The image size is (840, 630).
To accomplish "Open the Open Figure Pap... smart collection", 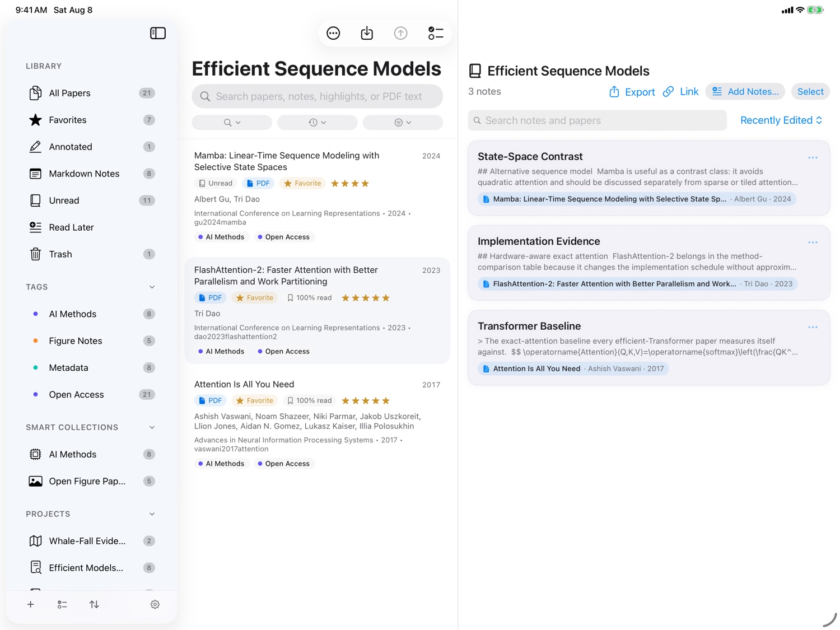I will (x=91, y=481).
